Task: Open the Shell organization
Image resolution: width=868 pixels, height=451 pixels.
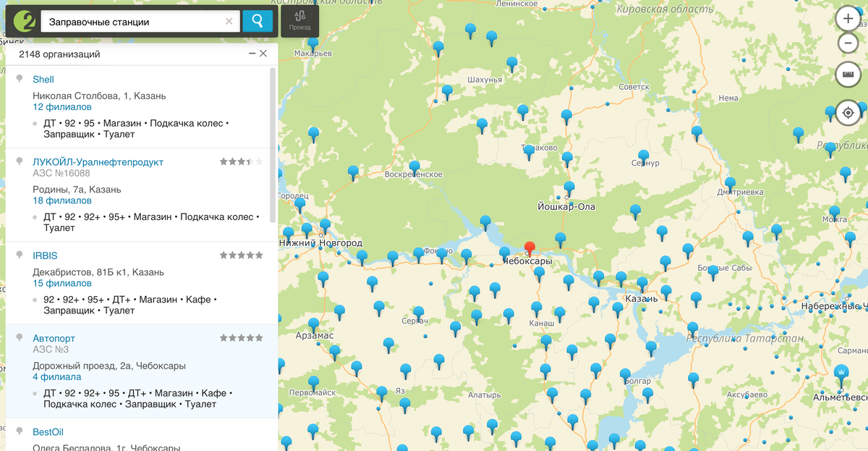Action: 43,79
